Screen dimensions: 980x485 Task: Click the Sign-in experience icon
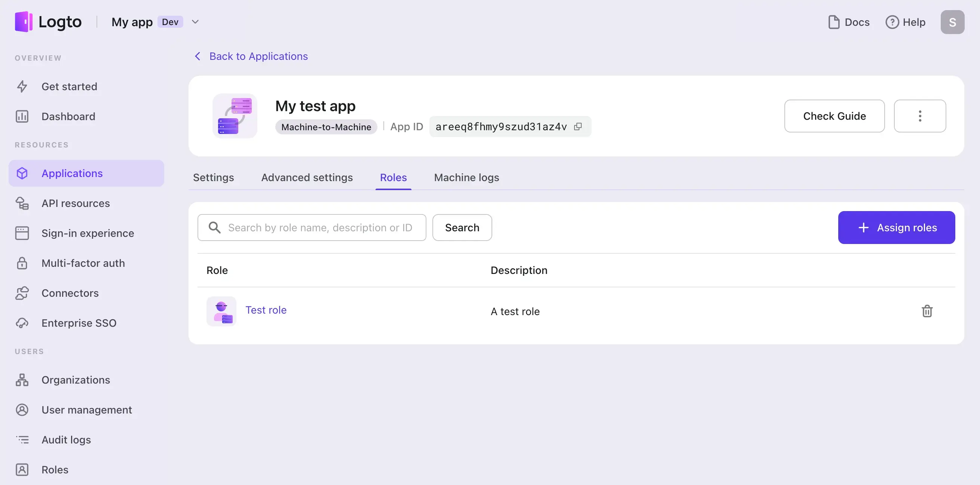click(x=21, y=233)
